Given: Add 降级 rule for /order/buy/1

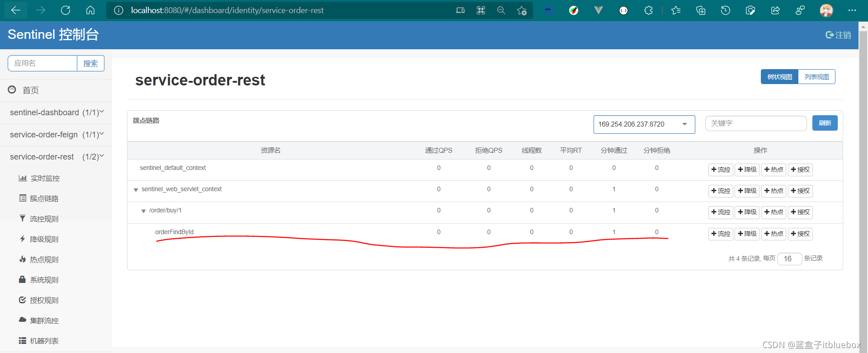Looking at the screenshot, I should [x=747, y=212].
